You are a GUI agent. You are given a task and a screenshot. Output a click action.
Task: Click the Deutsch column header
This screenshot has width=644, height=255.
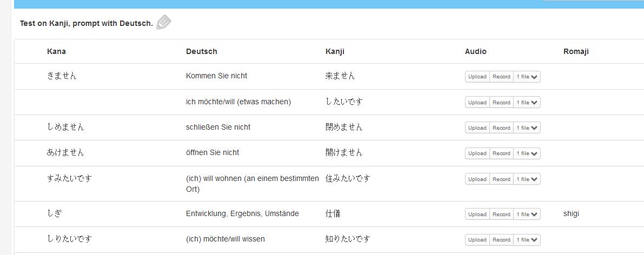click(x=202, y=51)
